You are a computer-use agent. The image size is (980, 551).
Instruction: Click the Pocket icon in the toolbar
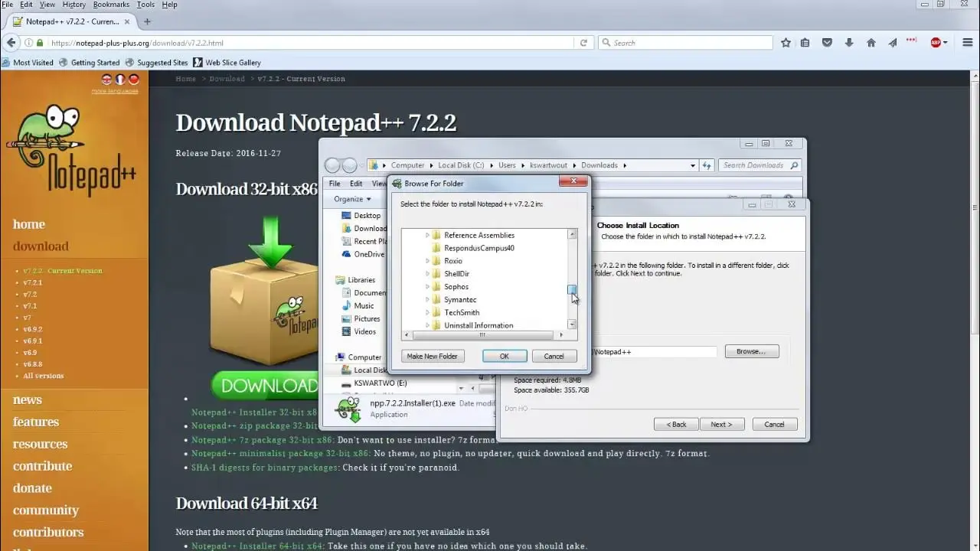pyautogui.click(x=827, y=43)
